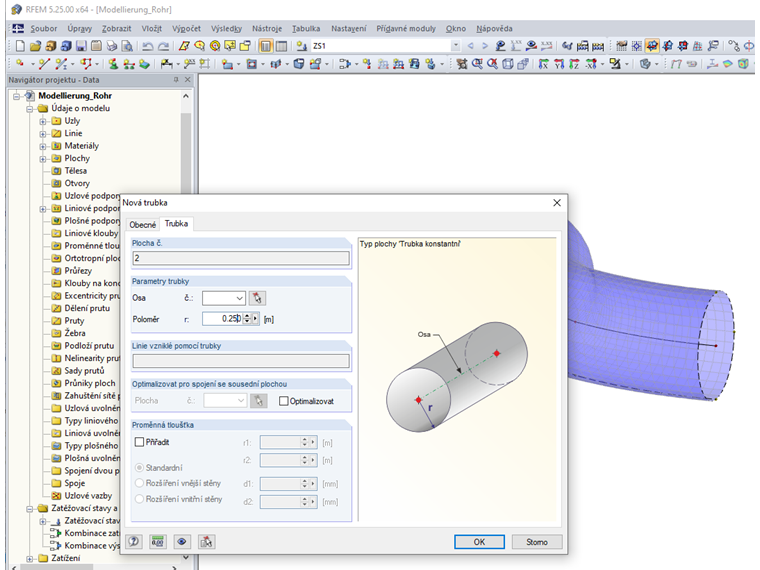Image resolution: width=760 pixels, height=570 pixels.
Task: Toggle the eye view button in dialog
Action: (x=182, y=541)
